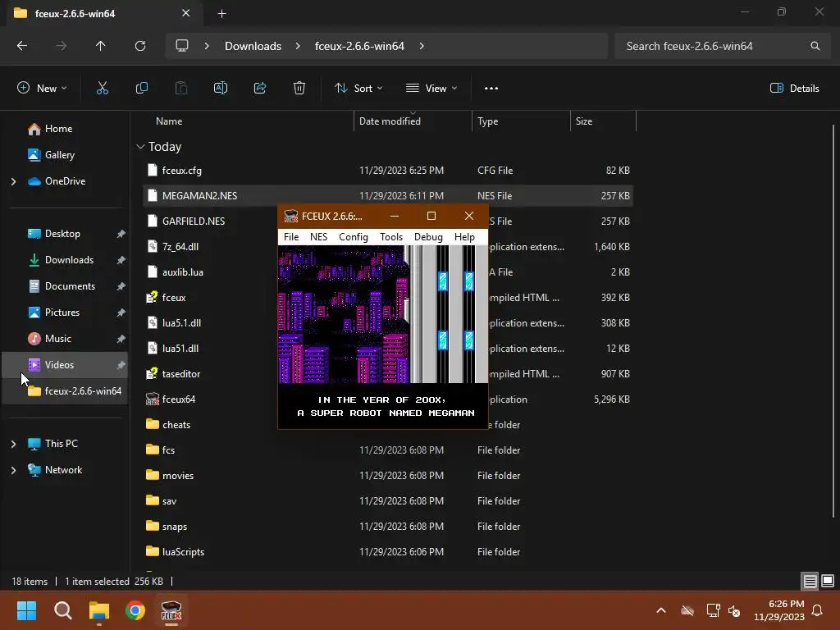Expand the This PC tree node

(13, 444)
